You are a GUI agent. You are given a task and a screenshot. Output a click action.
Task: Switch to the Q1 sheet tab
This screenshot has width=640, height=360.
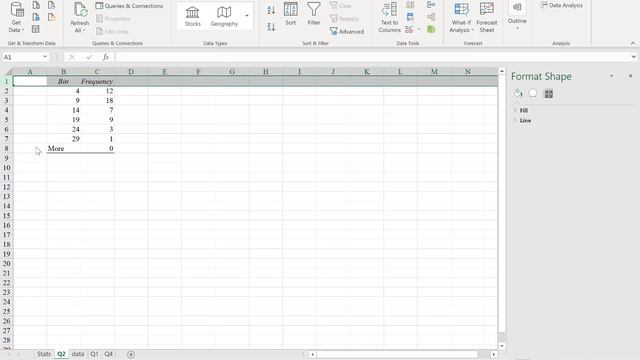[94, 354]
